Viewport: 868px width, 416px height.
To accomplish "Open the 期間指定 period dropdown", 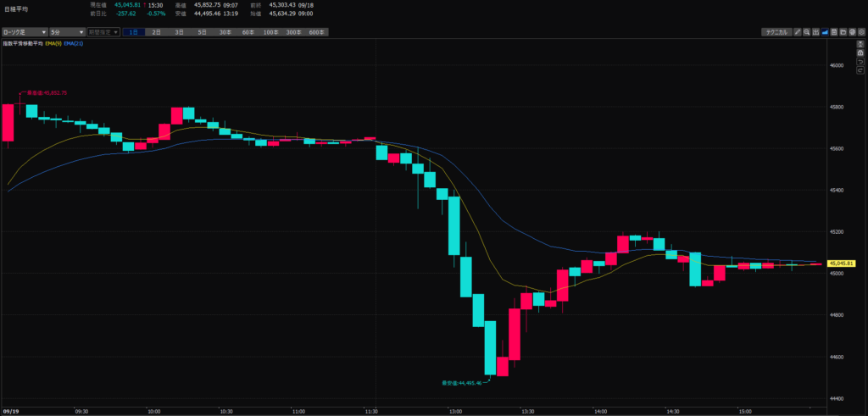I will click(x=103, y=32).
